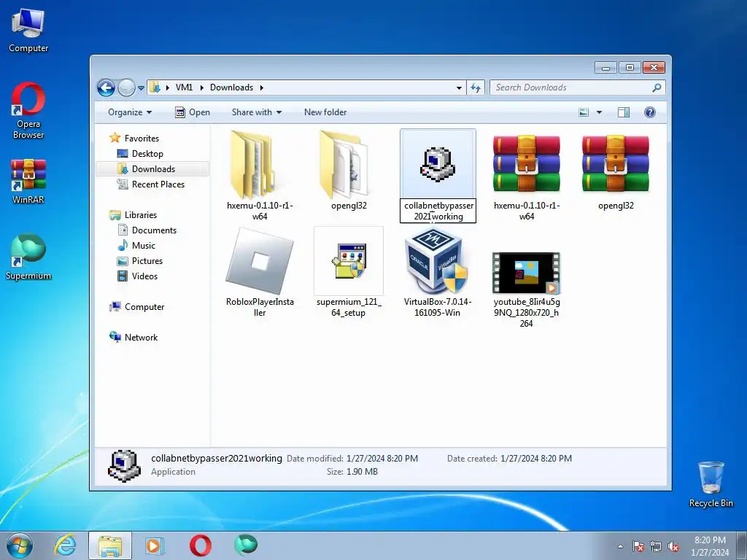This screenshot has width=747, height=560.
Task: Select Network in navigation pane
Action: tap(141, 338)
